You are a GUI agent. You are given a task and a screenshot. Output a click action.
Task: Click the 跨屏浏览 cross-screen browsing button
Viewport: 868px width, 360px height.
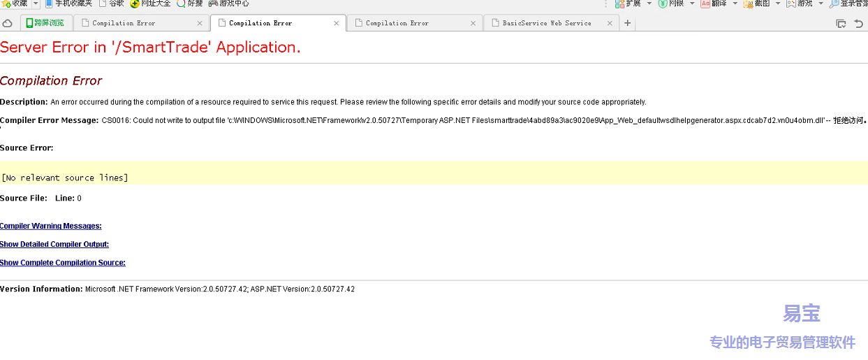(x=45, y=23)
